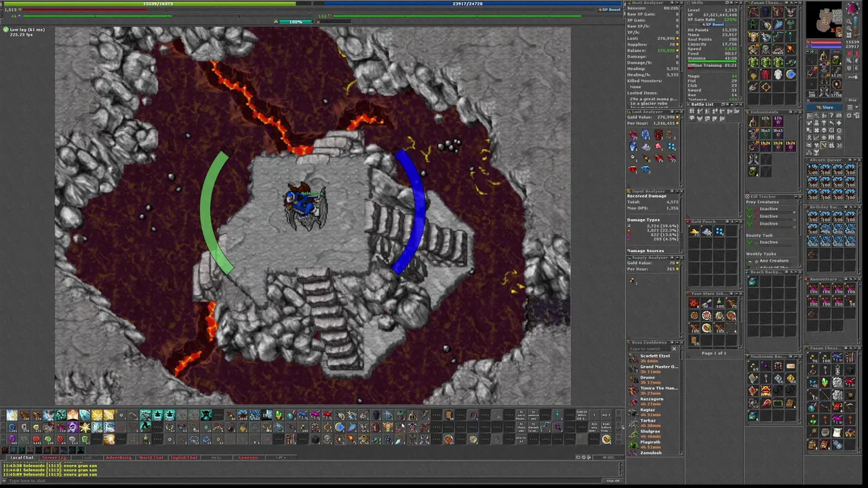Pick the white robe in top Zaoan Chess container
The width and height of the screenshot is (868, 488).
[778, 75]
